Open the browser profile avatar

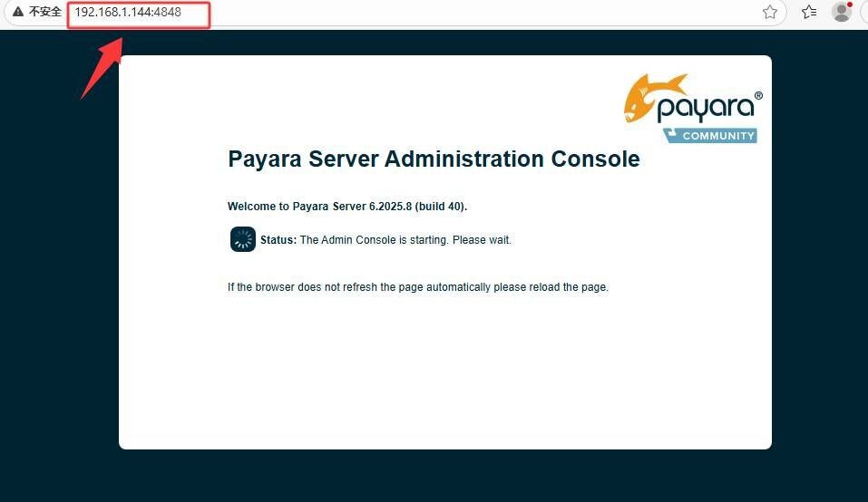click(842, 12)
